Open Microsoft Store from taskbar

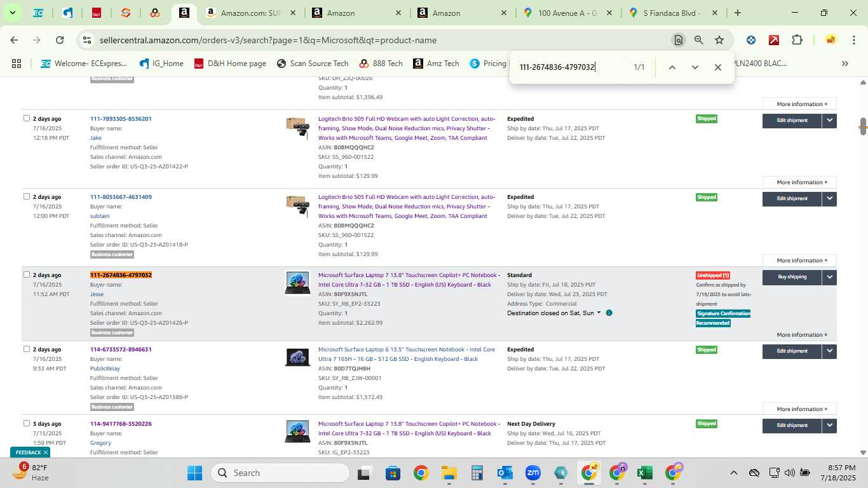(x=393, y=473)
